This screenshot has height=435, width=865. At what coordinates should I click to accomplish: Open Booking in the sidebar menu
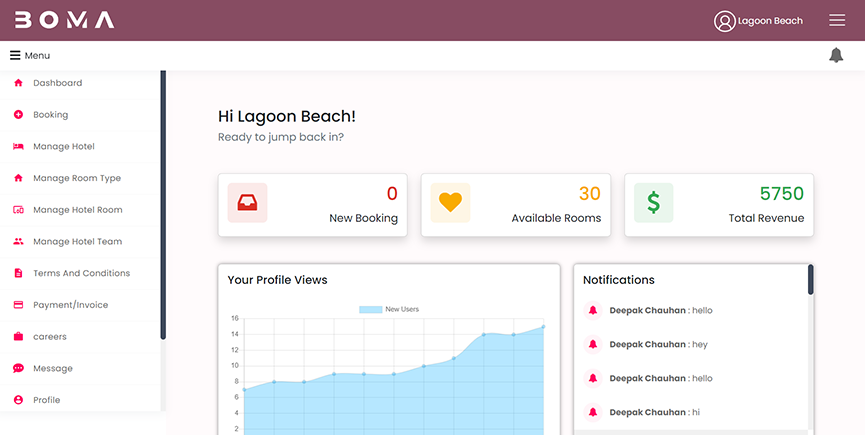pos(50,115)
